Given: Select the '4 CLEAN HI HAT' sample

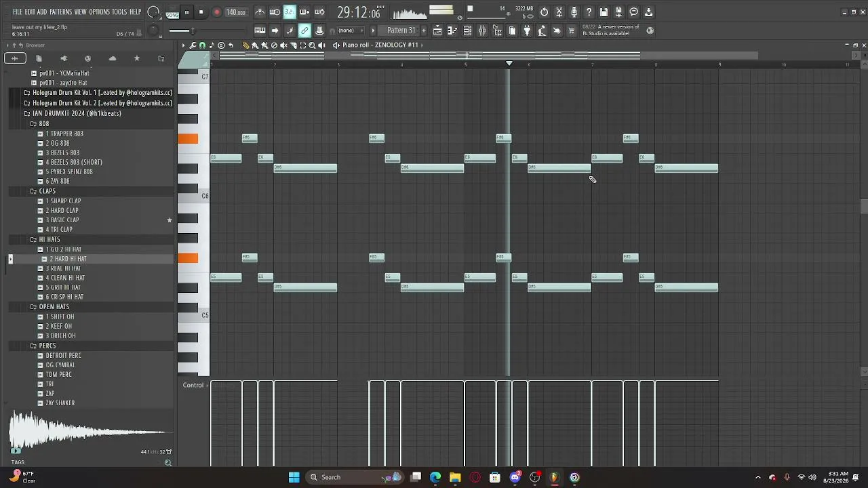Looking at the screenshot, I should tap(65, 278).
